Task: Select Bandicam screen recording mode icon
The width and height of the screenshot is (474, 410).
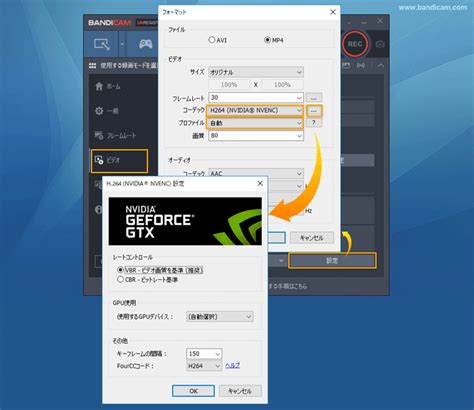Action: (x=102, y=44)
